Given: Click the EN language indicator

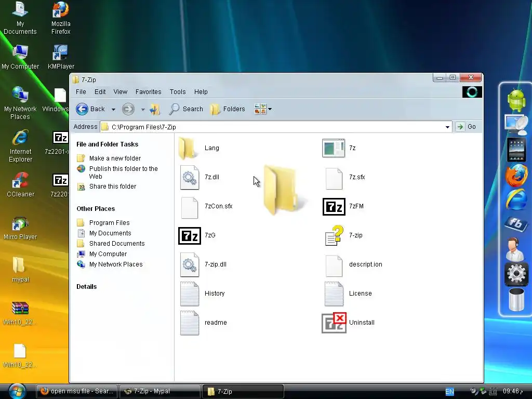Looking at the screenshot, I should pyautogui.click(x=449, y=392).
